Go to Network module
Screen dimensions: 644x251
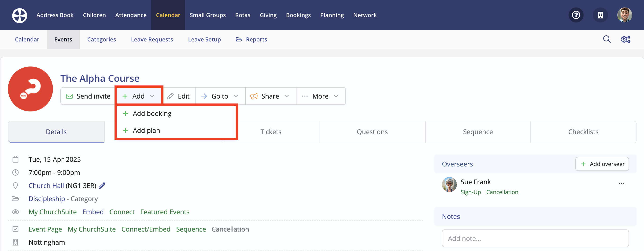click(365, 15)
